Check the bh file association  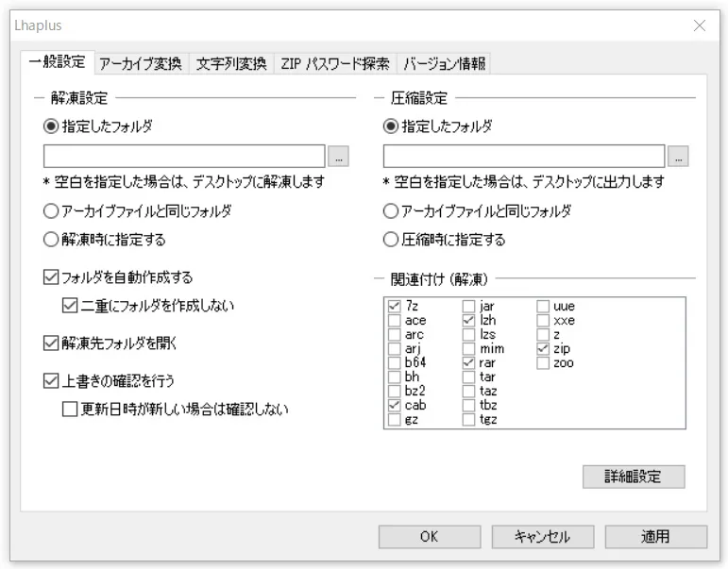coord(394,377)
